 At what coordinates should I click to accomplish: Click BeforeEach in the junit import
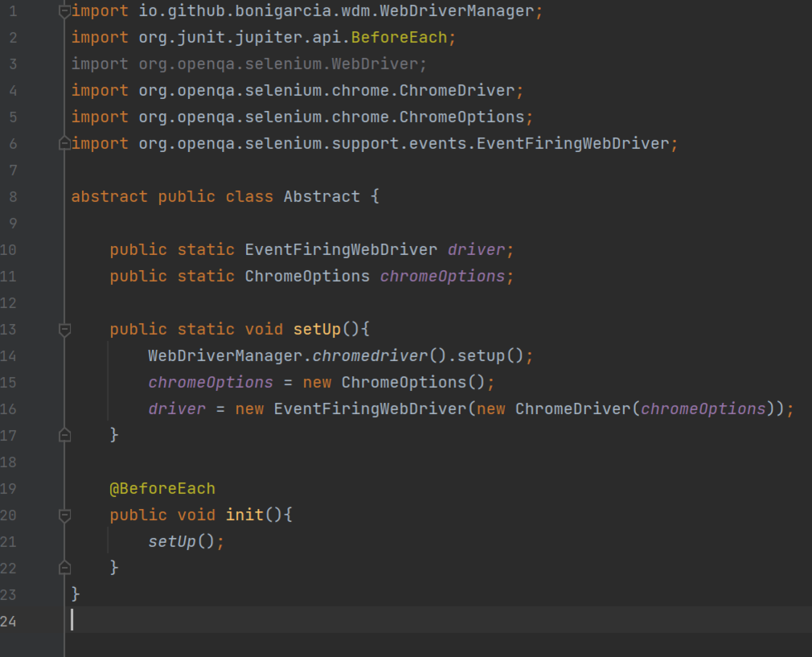399,37
